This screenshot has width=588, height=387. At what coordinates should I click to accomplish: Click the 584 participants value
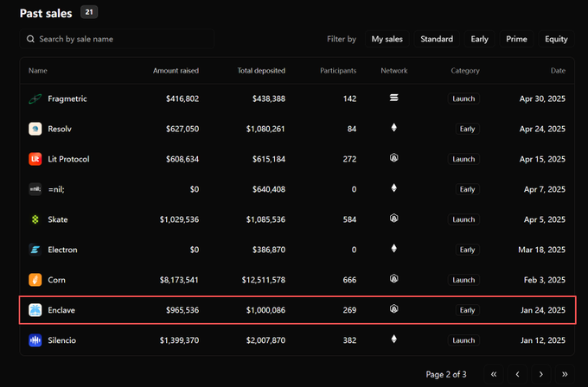(349, 219)
